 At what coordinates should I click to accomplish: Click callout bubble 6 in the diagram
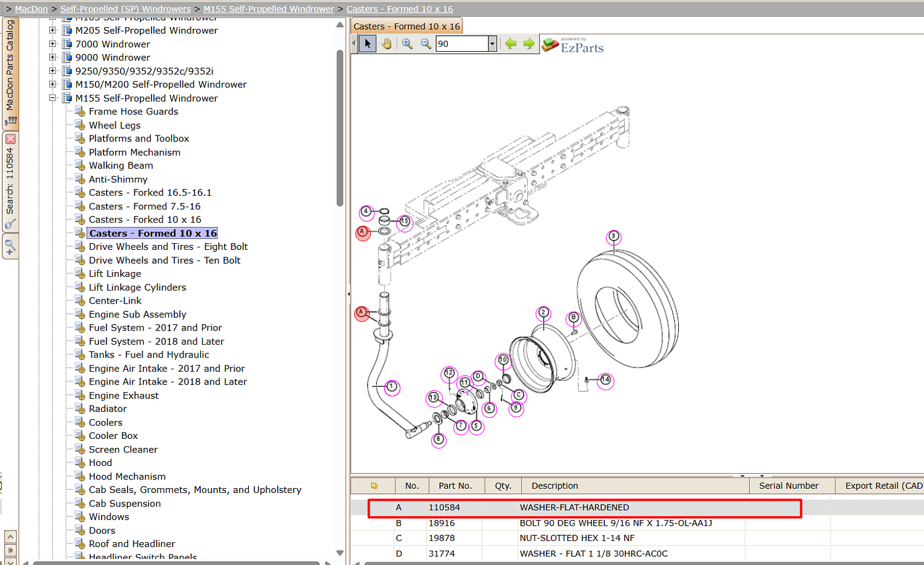point(490,408)
